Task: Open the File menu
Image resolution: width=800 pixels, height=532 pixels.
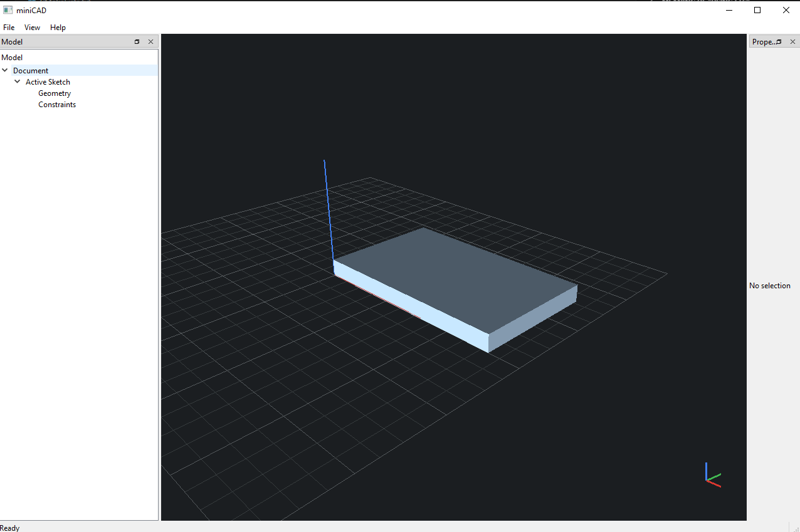Action: 9,28
